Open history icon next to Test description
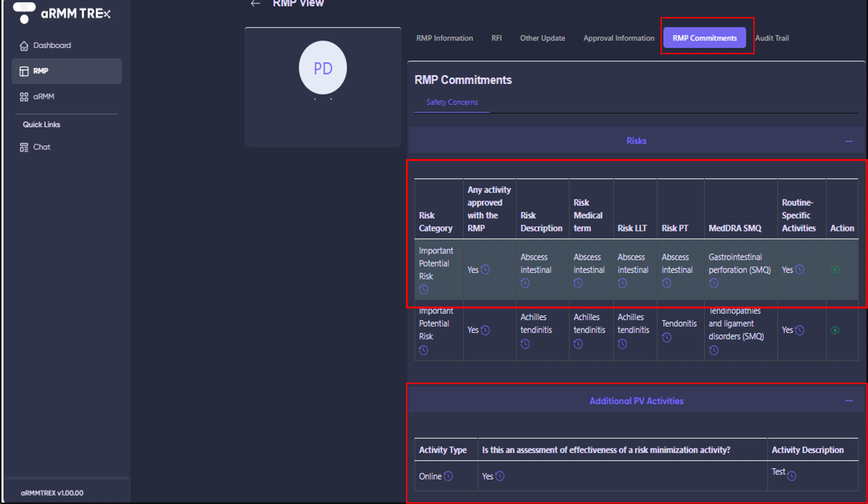The height and width of the screenshot is (504, 868). point(792,476)
